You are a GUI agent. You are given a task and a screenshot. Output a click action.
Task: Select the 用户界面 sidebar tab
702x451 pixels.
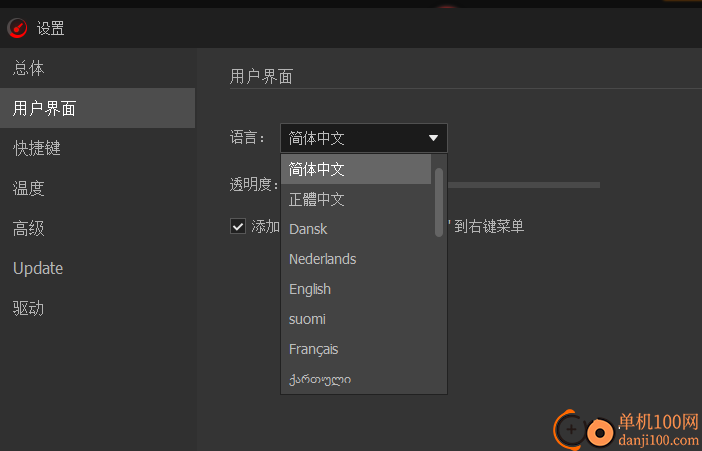(97, 108)
